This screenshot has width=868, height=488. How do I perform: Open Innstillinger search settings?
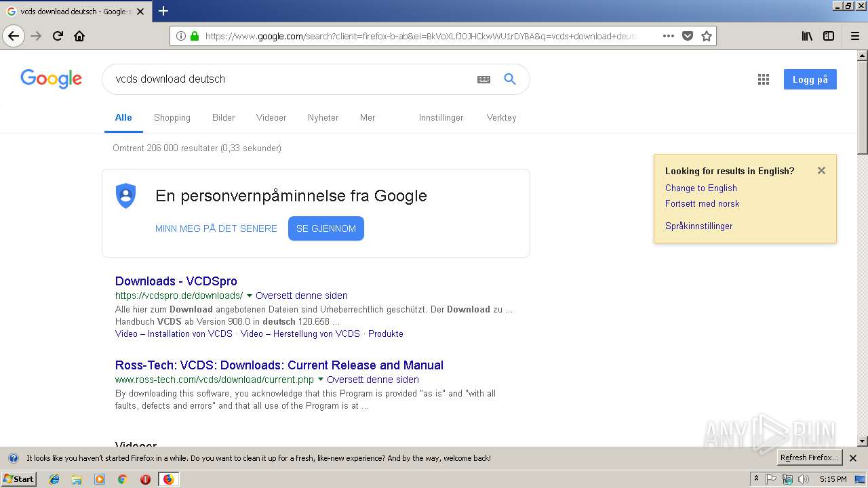(x=441, y=117)
